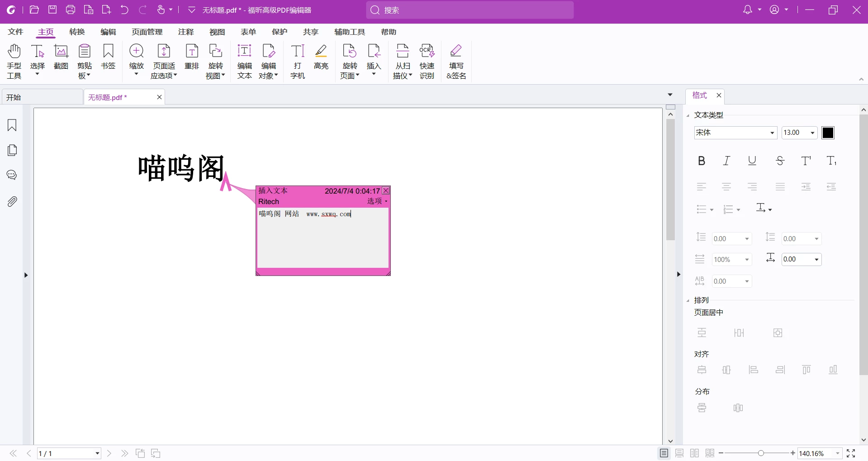This screenshot has width=868, height=461.
Task: Open the Select (选择) tool dropdown
Action: (x=38, y=74)
